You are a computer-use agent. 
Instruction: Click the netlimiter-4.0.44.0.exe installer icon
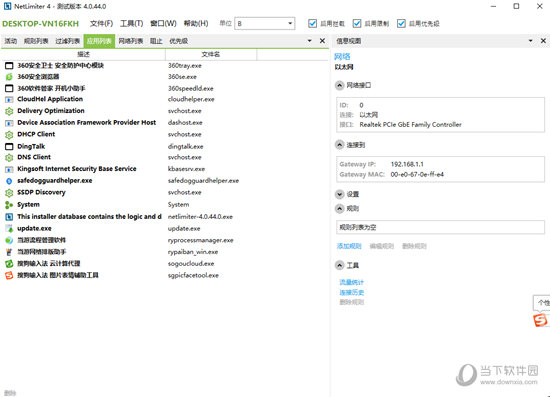(9, 217)
